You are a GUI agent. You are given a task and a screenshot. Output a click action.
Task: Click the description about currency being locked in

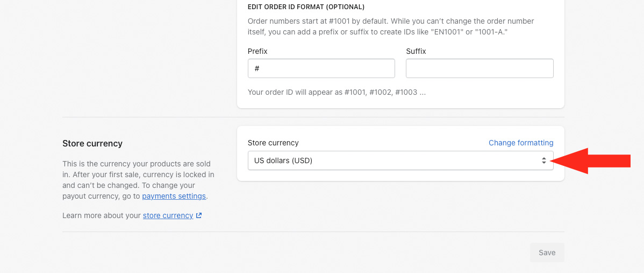click(x=138, y=174)
